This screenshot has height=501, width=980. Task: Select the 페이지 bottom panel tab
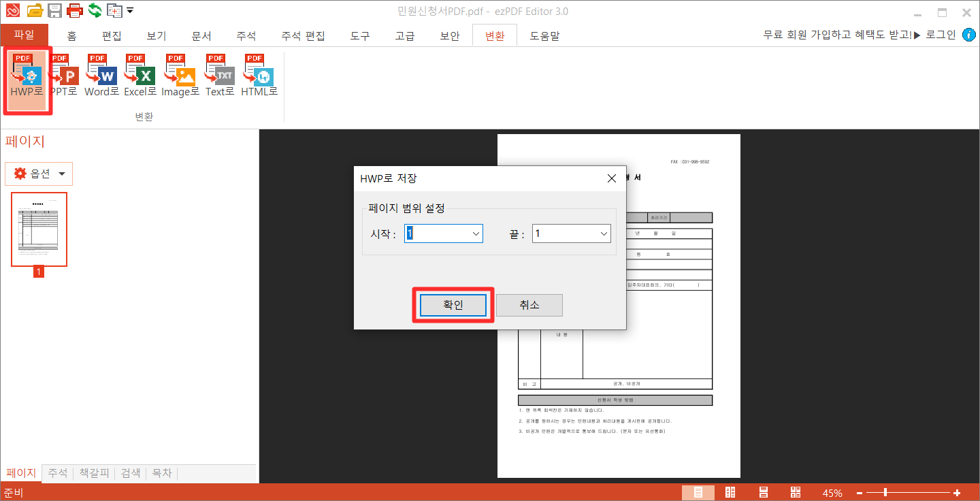point(21,473)
